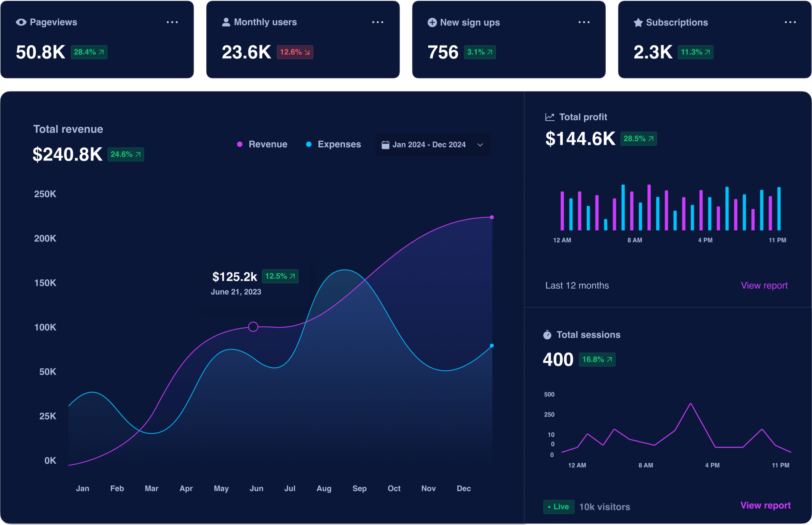The width and height of the screenshot is (812, 525).
Task: Click the Total profit chart icon
Action: point(550,117)
